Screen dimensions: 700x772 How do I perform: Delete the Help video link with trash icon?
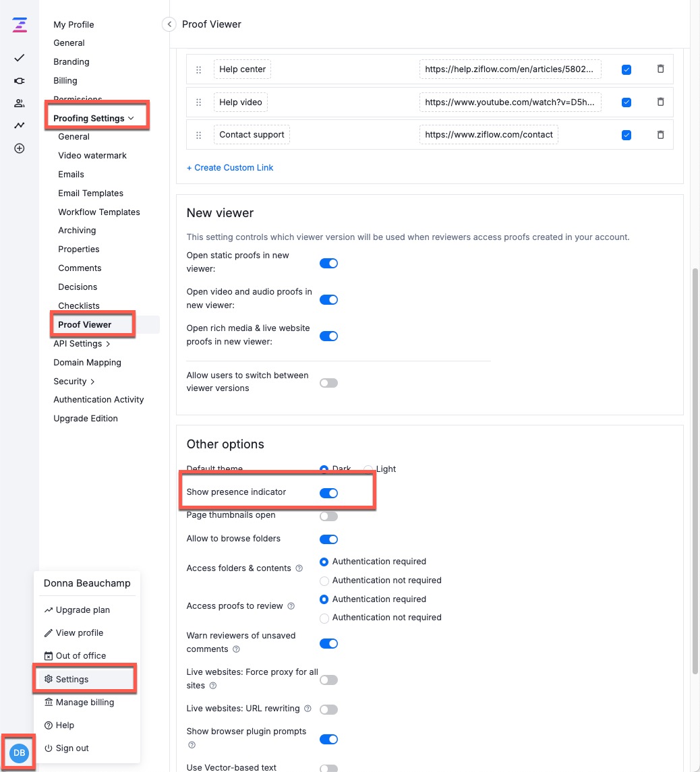[x=660, y=102]
